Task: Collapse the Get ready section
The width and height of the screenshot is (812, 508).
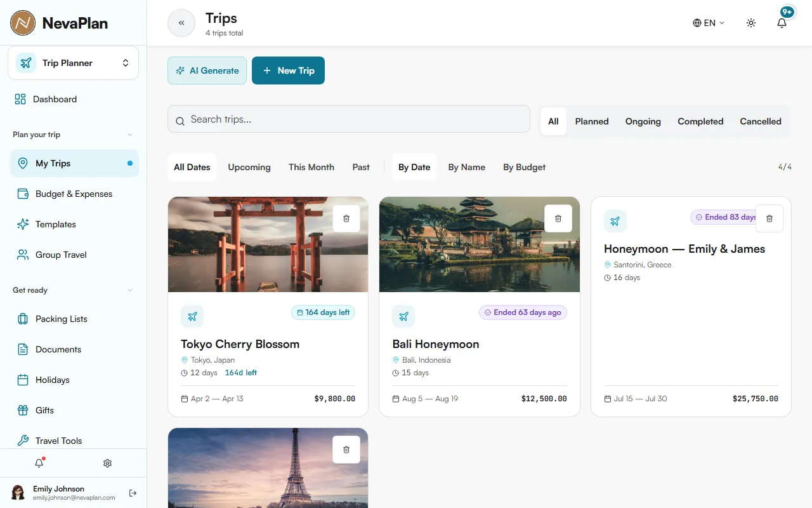Action: (x=130, y=290)
